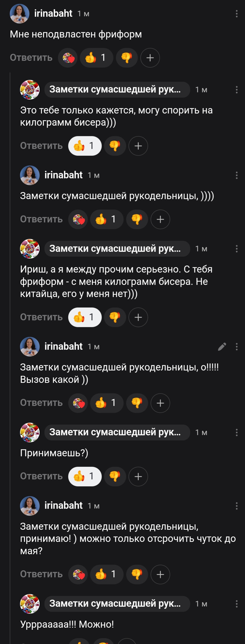Remove your like from 'Принимаешь?)' comment
Viewport: 245px width, 644px height.
click(x=85, y=476)
